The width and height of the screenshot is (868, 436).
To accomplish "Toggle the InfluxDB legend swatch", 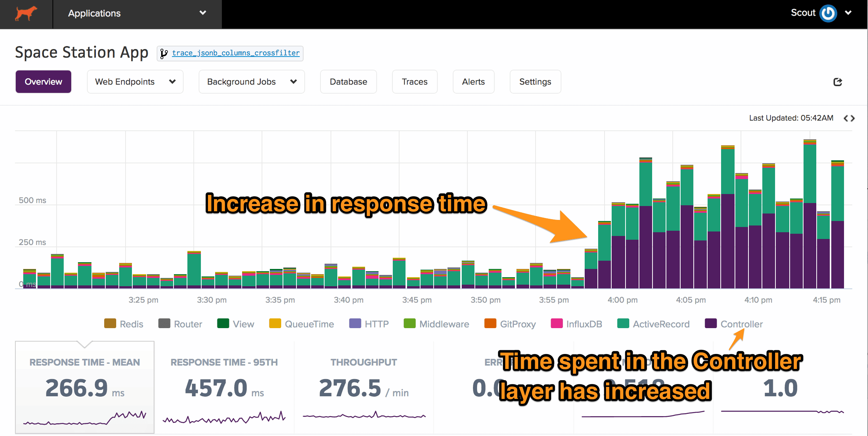I will (557, 323).
